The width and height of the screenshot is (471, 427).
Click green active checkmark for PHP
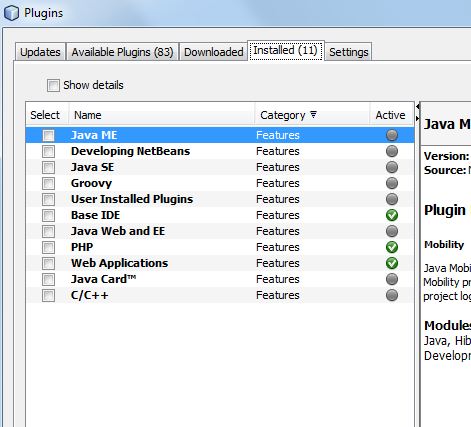392,247
